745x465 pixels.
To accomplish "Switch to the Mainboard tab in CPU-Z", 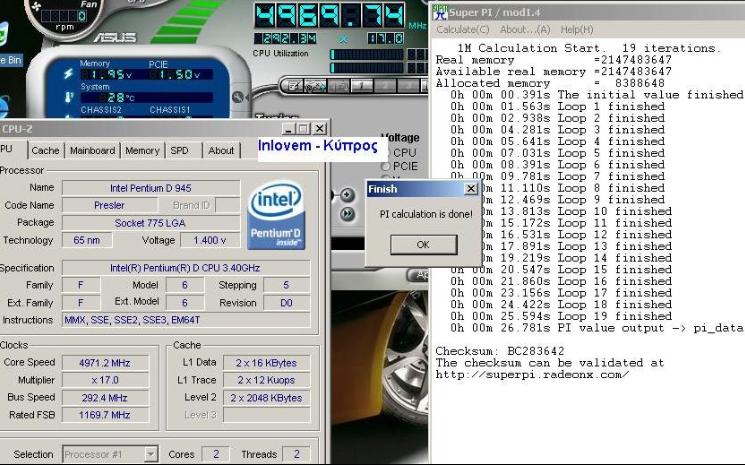I will point(92,151).
